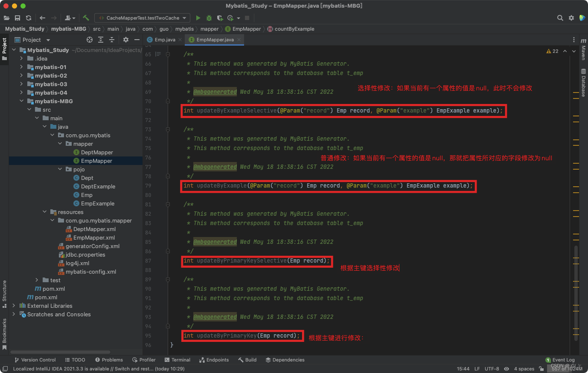The width and height of the screenshot is (588, 373).
Task: Expand External Libraries node
Action: click(14, 306)
